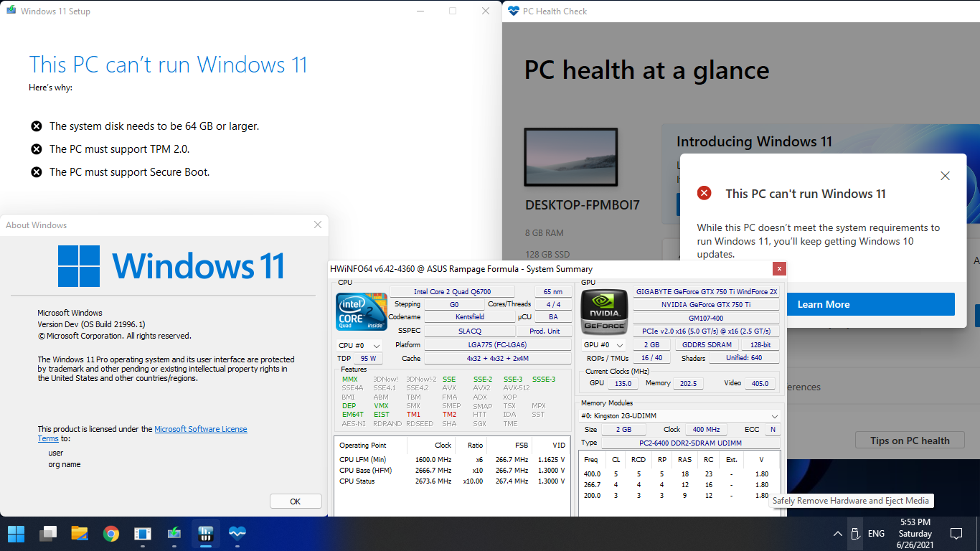The height and width of the screenshot is (551, 980).
Task: Expand the Kingston 2G-UDIMM memory module dropdown
Action: tap(679, 416)
